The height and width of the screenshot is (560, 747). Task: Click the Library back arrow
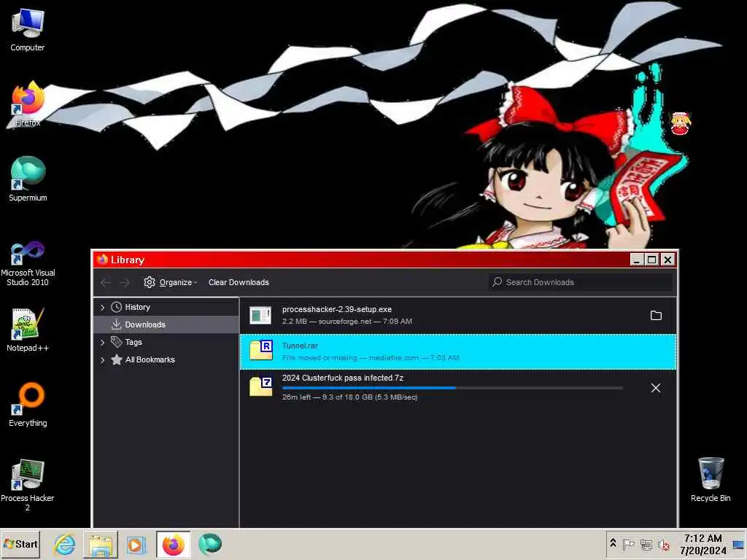(106, 282)
